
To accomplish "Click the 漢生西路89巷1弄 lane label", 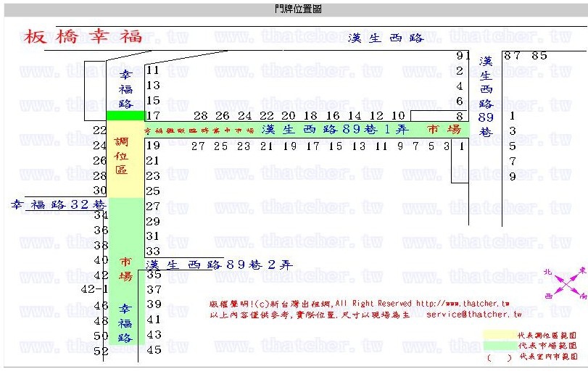I will click(x=335, y=129).
